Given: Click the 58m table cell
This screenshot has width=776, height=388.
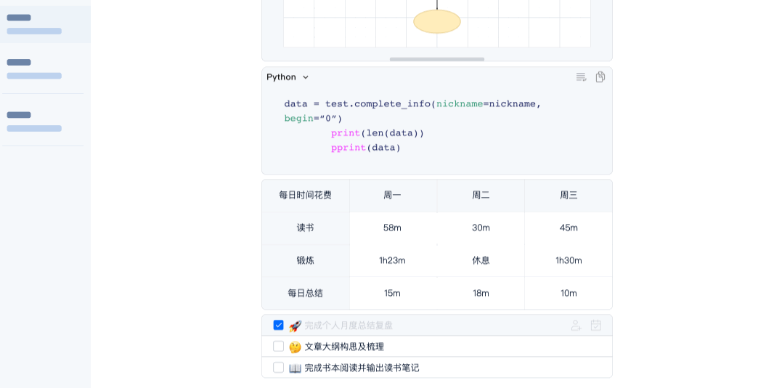Looking at the screenshot, I should (x=393, y=228).
